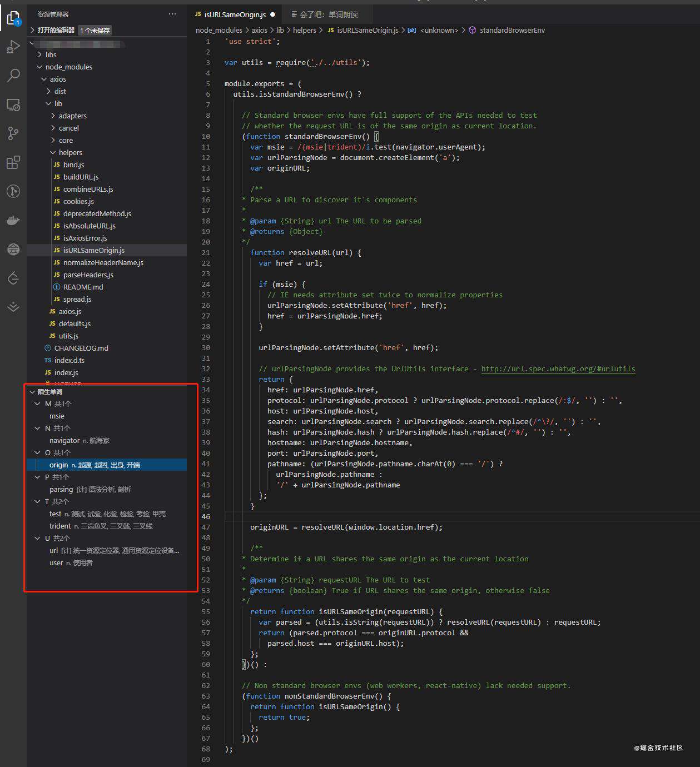
Task: Open the Source Control view
Action: (13, 133)
